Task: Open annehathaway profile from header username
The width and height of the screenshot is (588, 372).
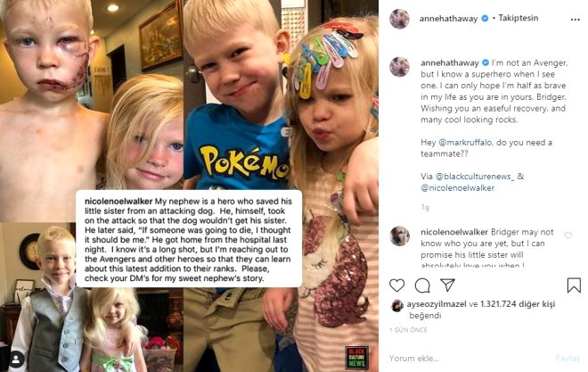Action: pos(448,19)
